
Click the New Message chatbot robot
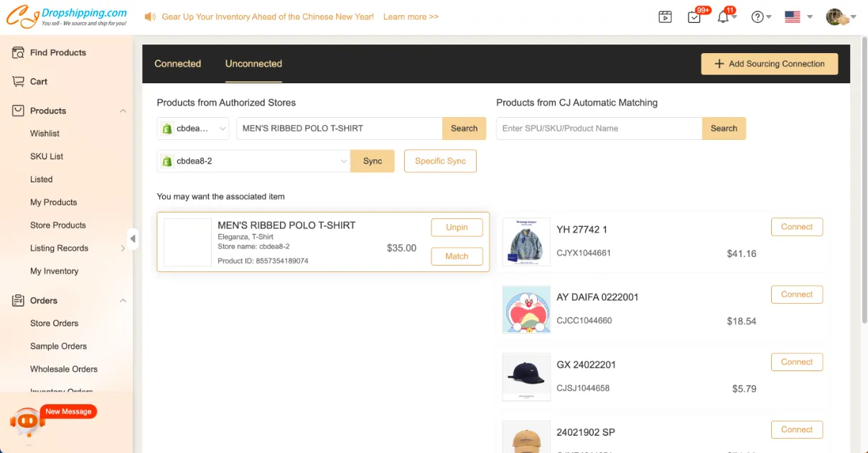click(27, 421)
